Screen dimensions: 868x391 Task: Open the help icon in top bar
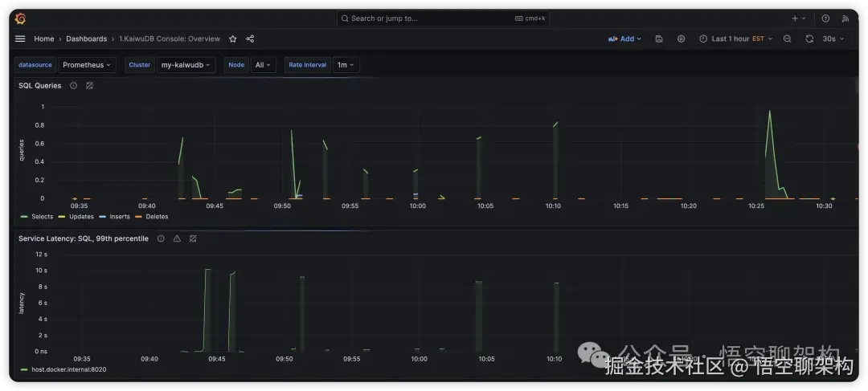(x=825, y=18)
